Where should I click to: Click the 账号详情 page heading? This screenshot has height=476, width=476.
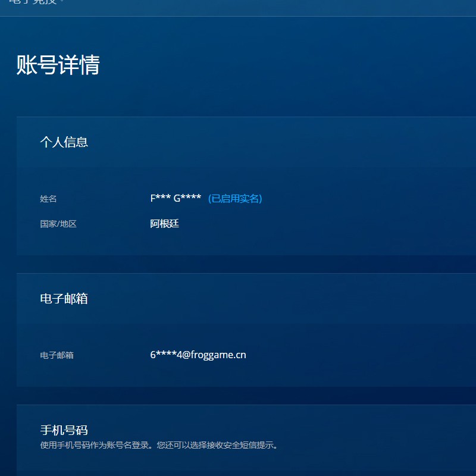[x=58, y=65]
